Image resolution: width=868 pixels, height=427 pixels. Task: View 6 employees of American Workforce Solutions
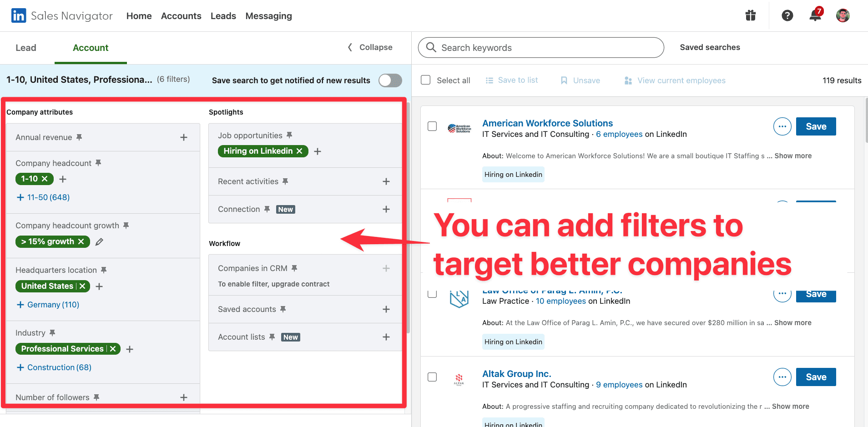[x=619, y=134]
